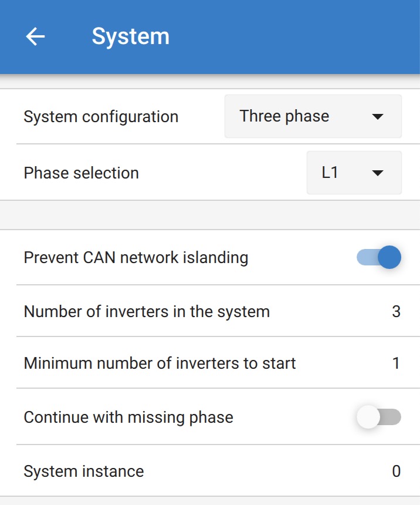Screen dimensions: 420x505
Task: Open the System instance row label
Action: pos(83,471)
